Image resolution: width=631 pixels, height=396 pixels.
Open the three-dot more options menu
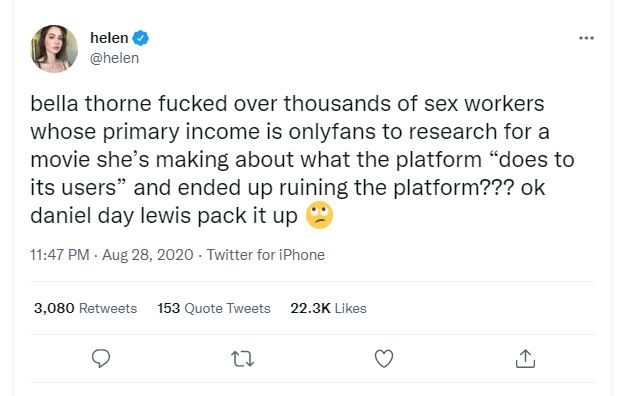point(586,38)
